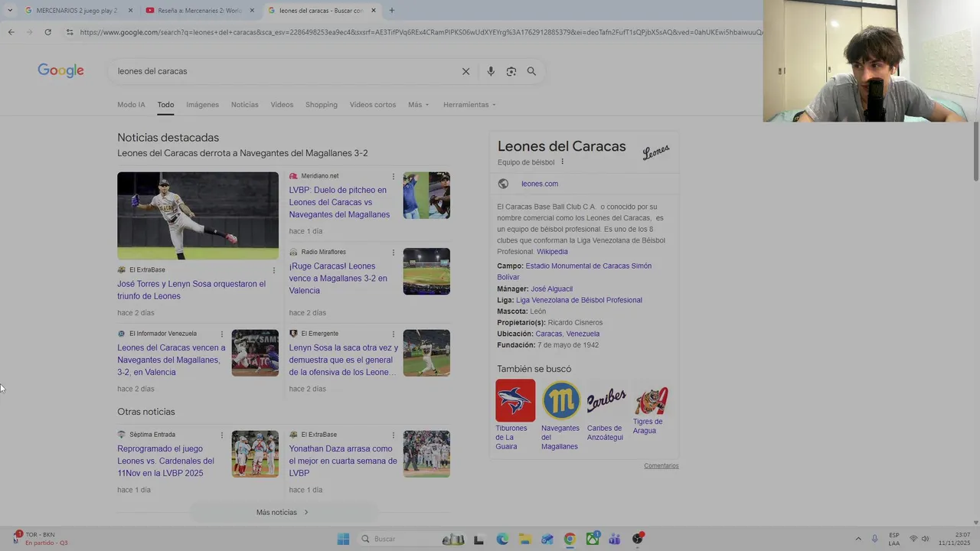Go to the Google logo homepage
This screenshot has width=980, height=551.
pos(60,70)
